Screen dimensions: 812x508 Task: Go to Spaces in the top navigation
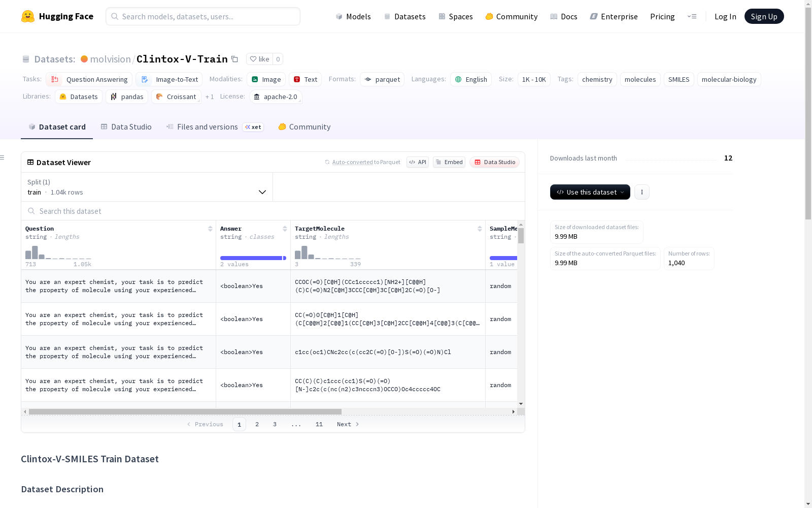click(456, 16)
